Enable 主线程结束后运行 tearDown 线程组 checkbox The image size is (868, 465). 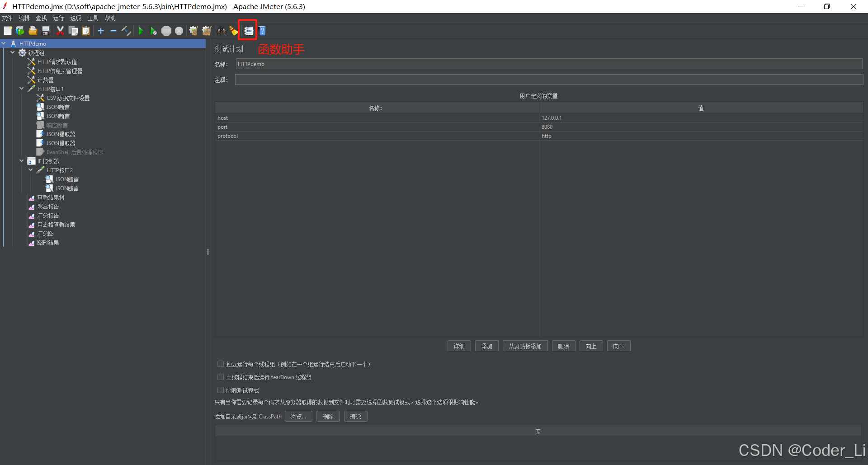click(x=221, y=377)
